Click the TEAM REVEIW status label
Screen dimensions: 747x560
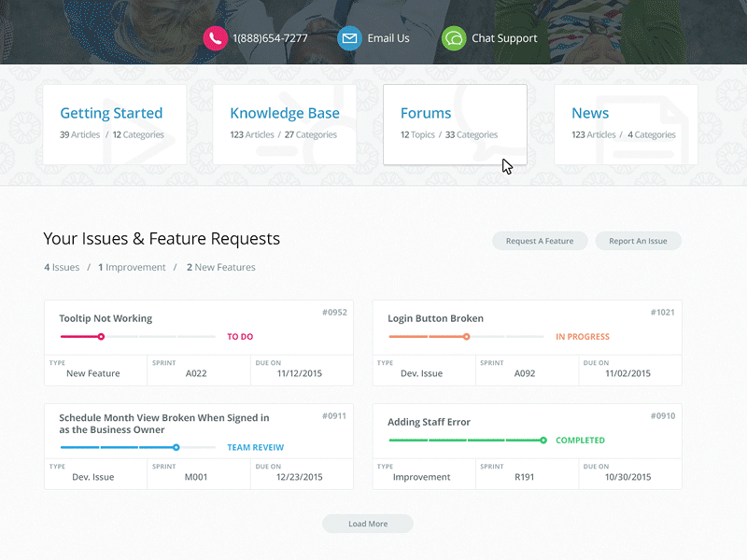click(255, 447)
